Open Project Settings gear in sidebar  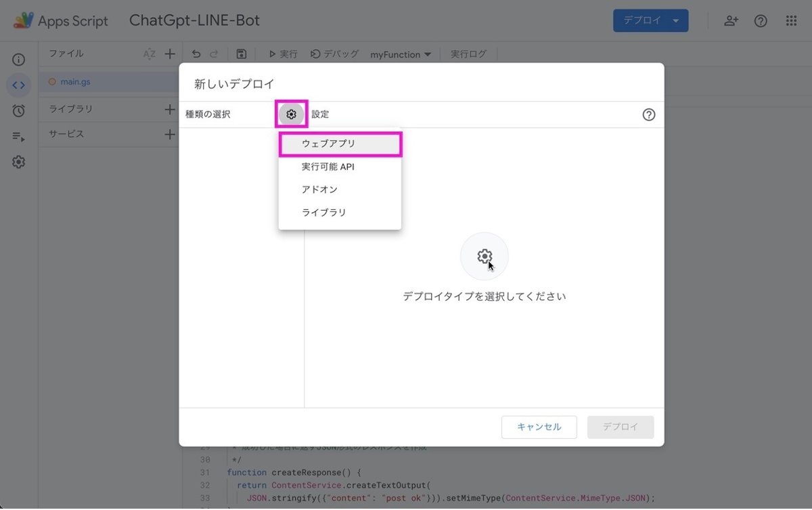[x=19, y=162]
